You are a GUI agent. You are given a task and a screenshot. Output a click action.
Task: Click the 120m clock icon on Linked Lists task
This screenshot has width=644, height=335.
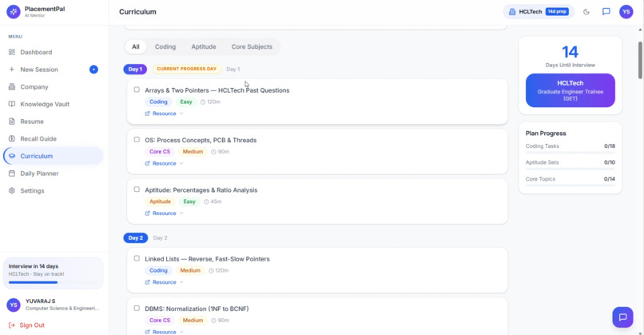211,270
